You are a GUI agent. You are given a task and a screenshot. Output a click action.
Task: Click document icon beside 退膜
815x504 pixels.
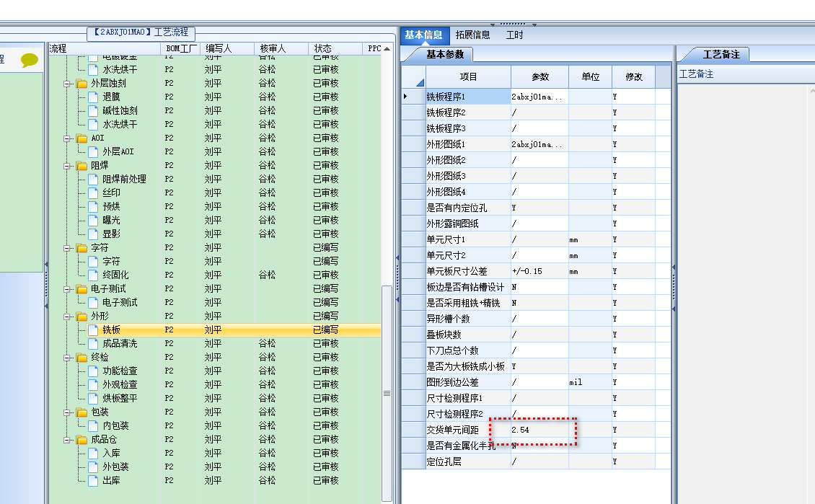click(x=93, y=97)
